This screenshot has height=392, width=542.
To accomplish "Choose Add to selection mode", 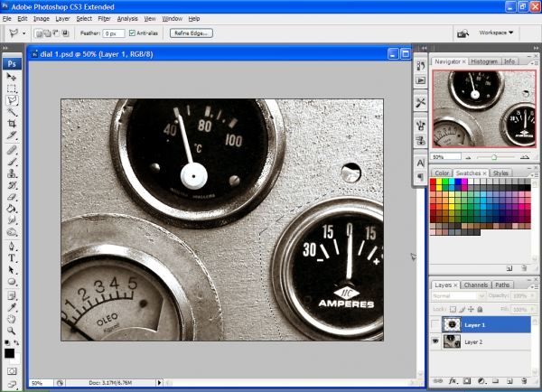I will pos(47,33).
